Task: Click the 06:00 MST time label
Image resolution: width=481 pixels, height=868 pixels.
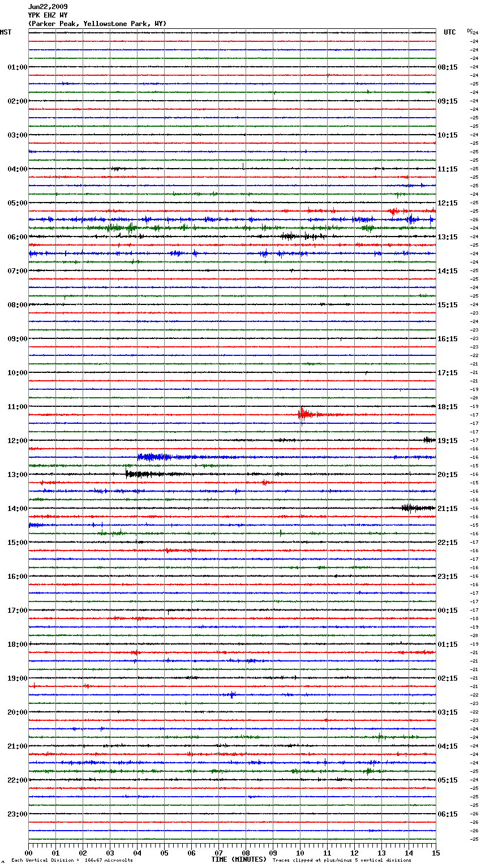Action: pyautogui.click(x=18, y=237)
